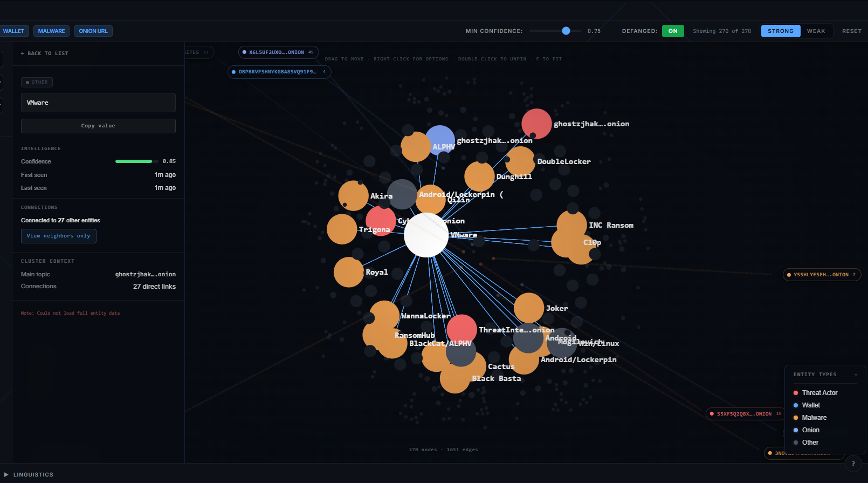Image resolution: width=868 pixels, height=483 pixels.
Task: Click the RESET filters button
Action: (x=852, y=31)
